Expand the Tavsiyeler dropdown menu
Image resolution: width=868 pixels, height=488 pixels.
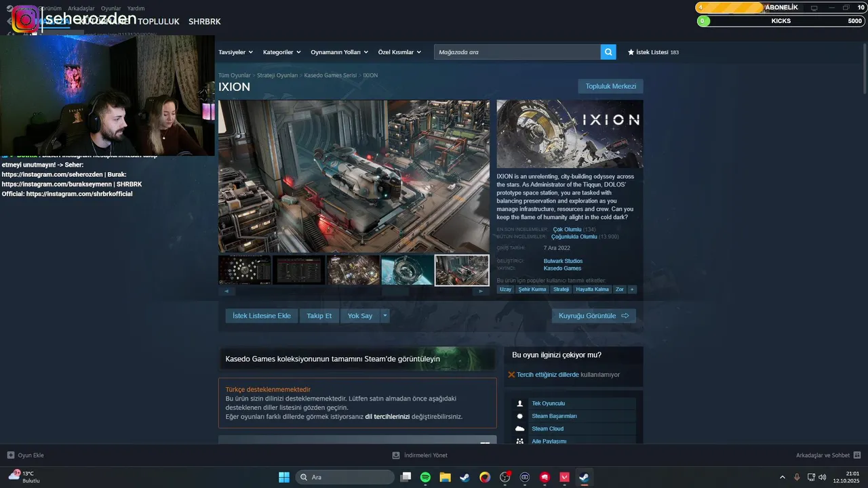pos(235,52)
